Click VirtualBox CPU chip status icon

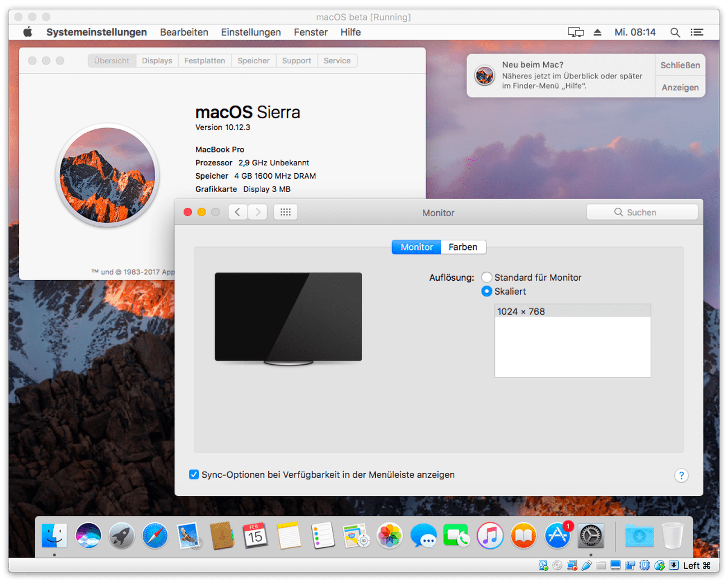(645, 565)
